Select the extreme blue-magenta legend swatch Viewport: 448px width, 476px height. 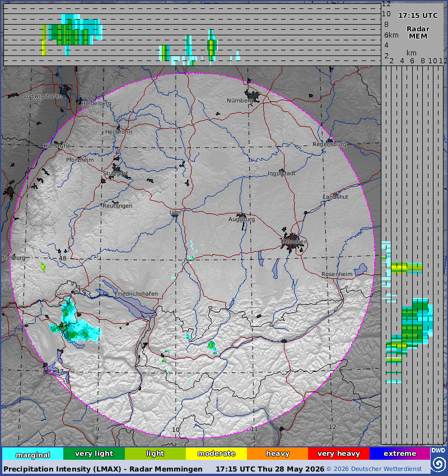pyautogui.click(x=400, y=454)
